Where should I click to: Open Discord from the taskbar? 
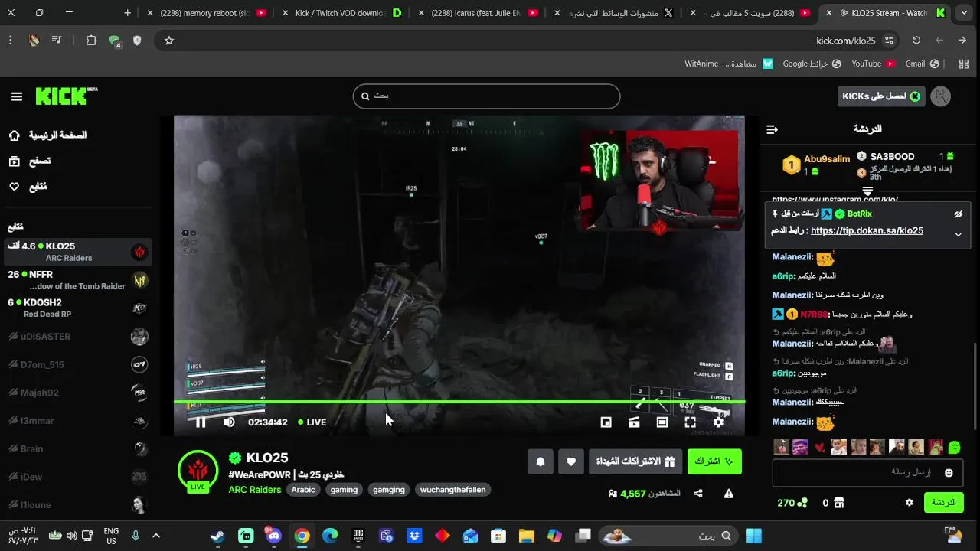coord(273,536)
